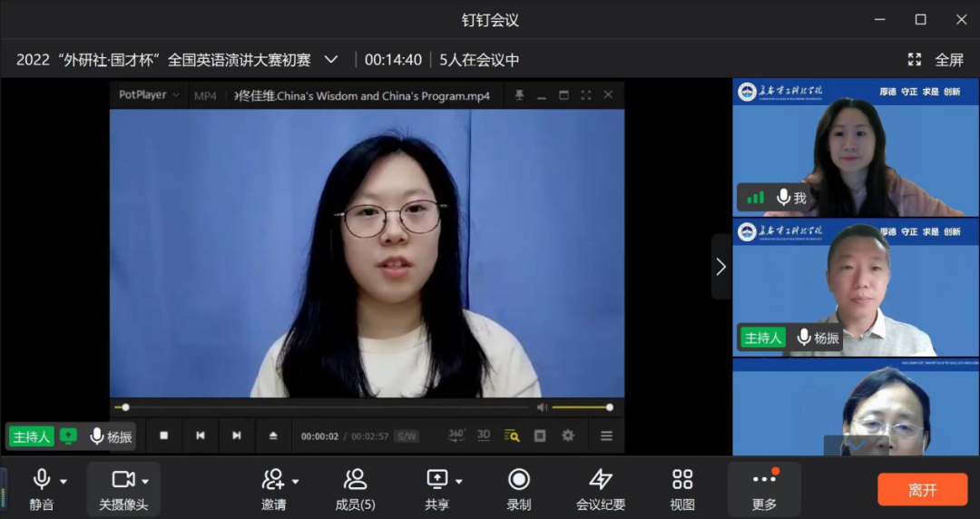Click 主持人 badge on 杨振 thumbnail
This screenshot has width=980, height=519.
tap(762, 338)
